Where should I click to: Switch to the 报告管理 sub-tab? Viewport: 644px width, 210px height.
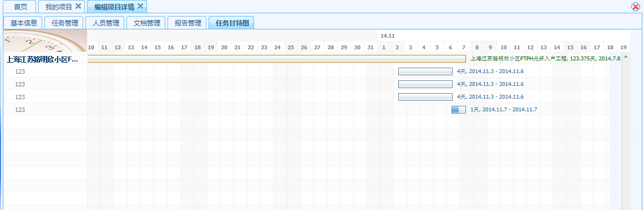[187, 23]
